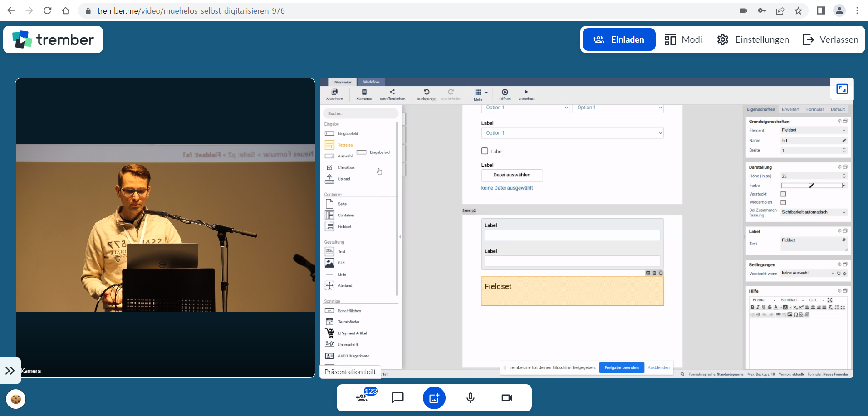Screen dimensions: 868x416
Task: Switch to the Workflow tab
Action: [x=371, y=82]
